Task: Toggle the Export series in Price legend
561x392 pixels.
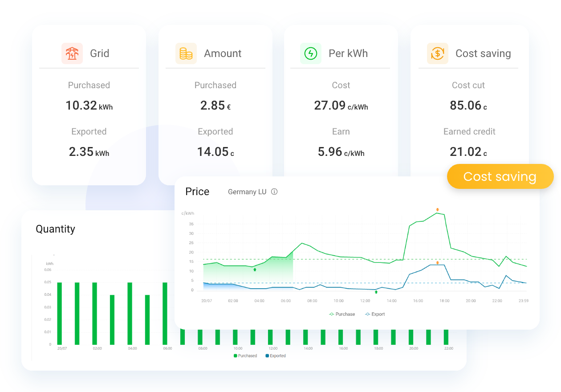Action: [375, 314]
